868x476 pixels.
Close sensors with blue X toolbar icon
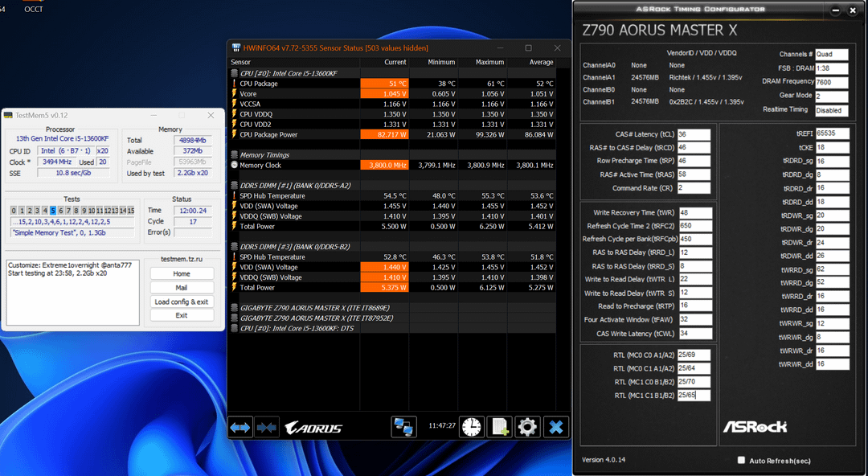[556, 427]
